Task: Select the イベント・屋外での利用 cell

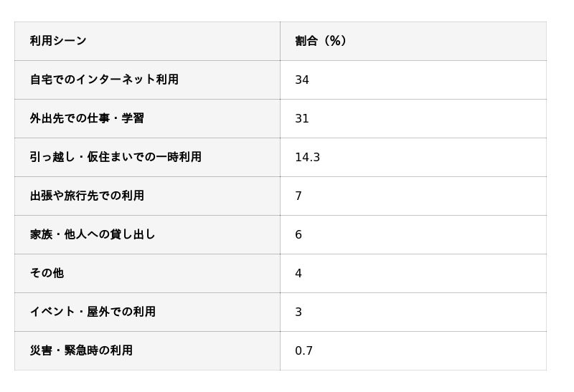Action: pos(93,312)
